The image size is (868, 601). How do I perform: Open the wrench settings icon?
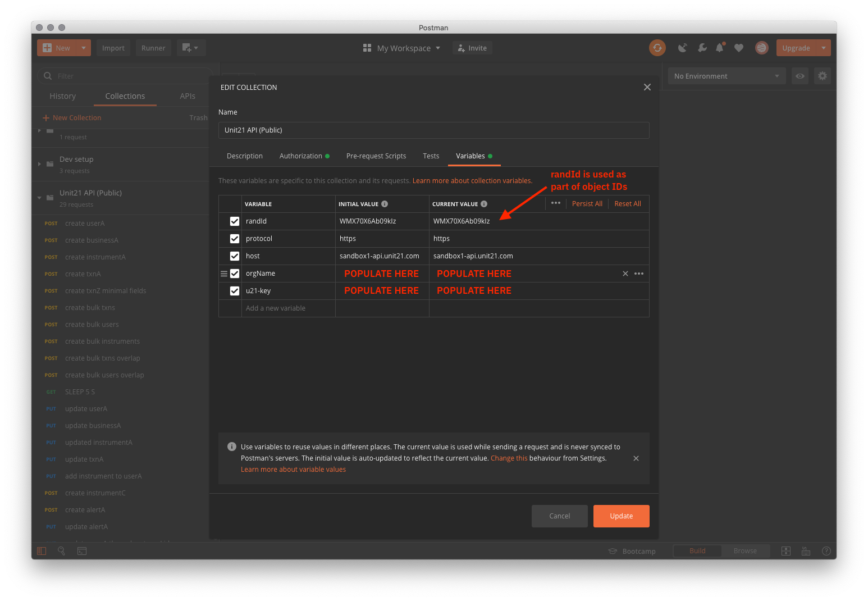pyautogui.click(x=702, y=48)
